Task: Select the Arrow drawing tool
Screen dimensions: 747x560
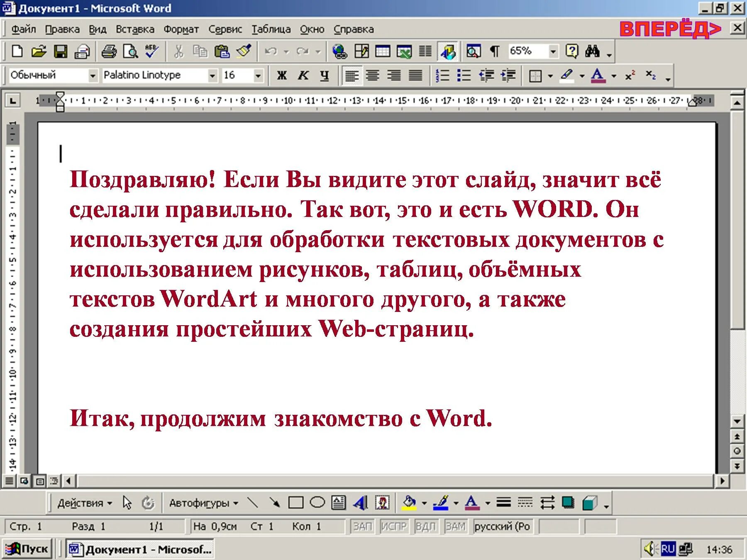Action: [274, 503]
